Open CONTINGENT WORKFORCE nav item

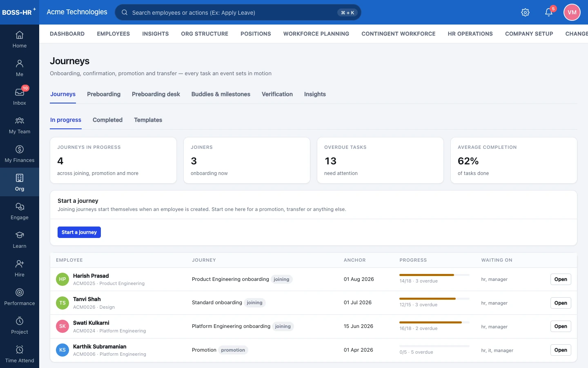pos(399,34)
